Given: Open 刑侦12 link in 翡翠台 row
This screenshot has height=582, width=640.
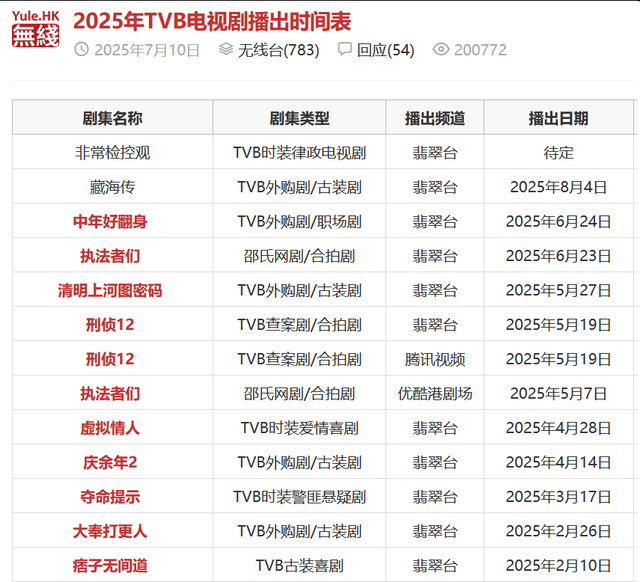Looking at the screenshot, I should coord(110,325).
